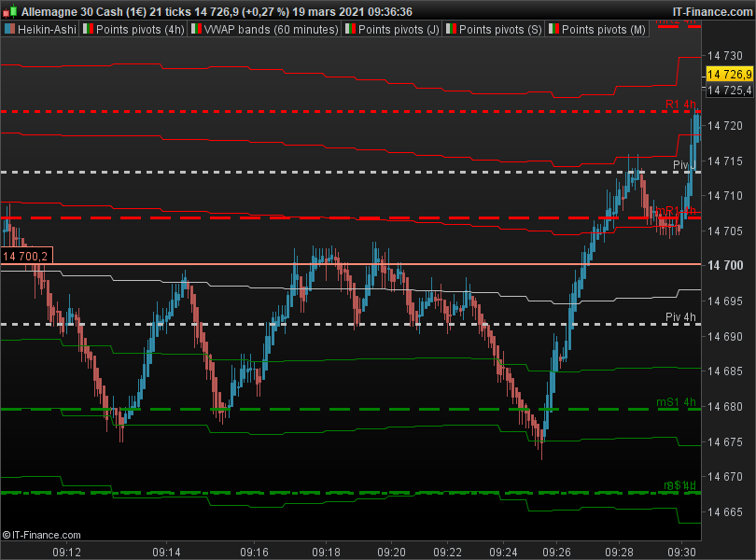Select the VWAP bands (60 minutes) label
756x560 pixels.
271,30
